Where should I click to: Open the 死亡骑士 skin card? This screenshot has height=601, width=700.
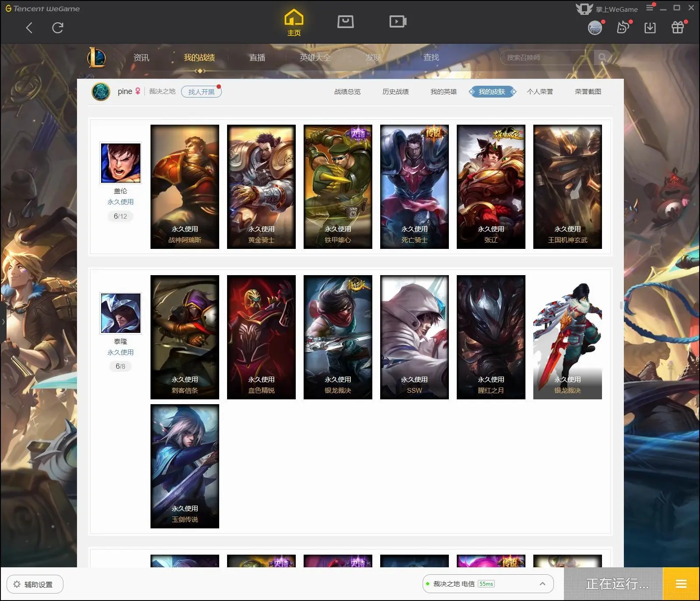click(414, 187)
